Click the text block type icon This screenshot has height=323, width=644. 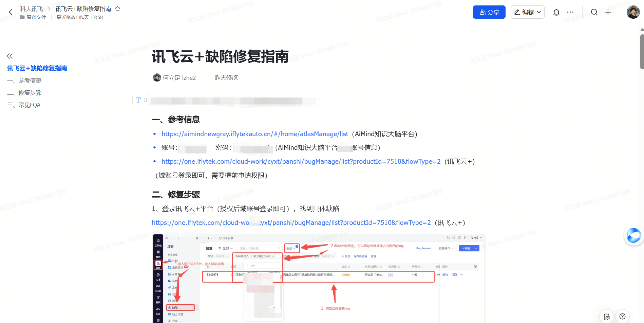tap(138, 100)
